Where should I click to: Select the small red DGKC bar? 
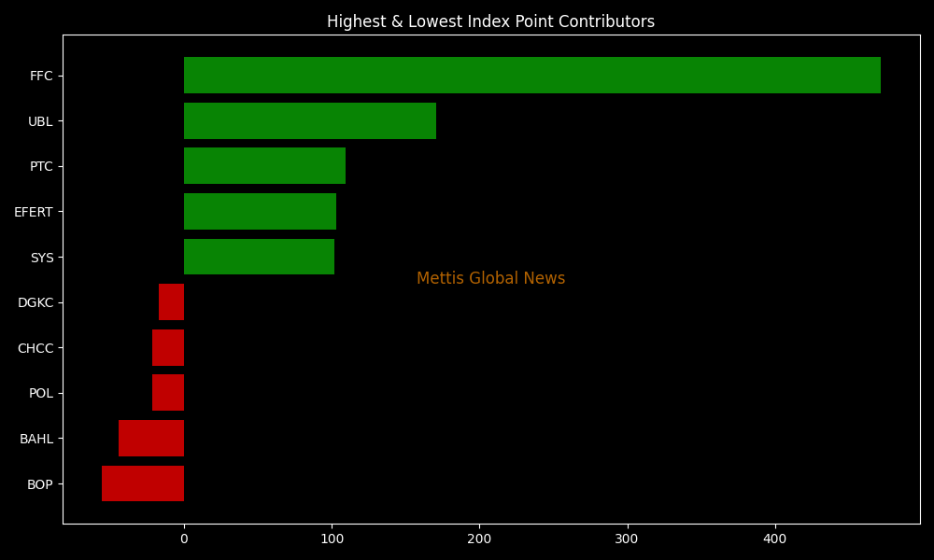(x=172, y=302)
